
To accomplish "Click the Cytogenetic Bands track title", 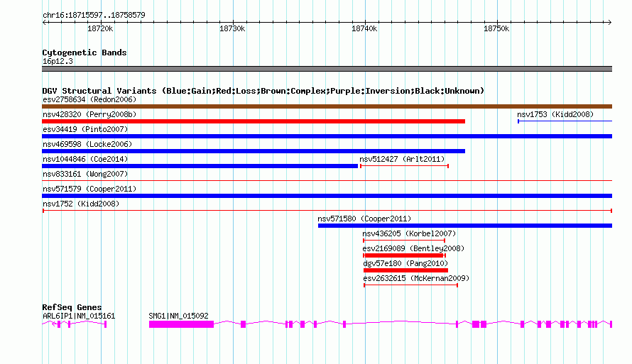I will (x=85, y=53).
